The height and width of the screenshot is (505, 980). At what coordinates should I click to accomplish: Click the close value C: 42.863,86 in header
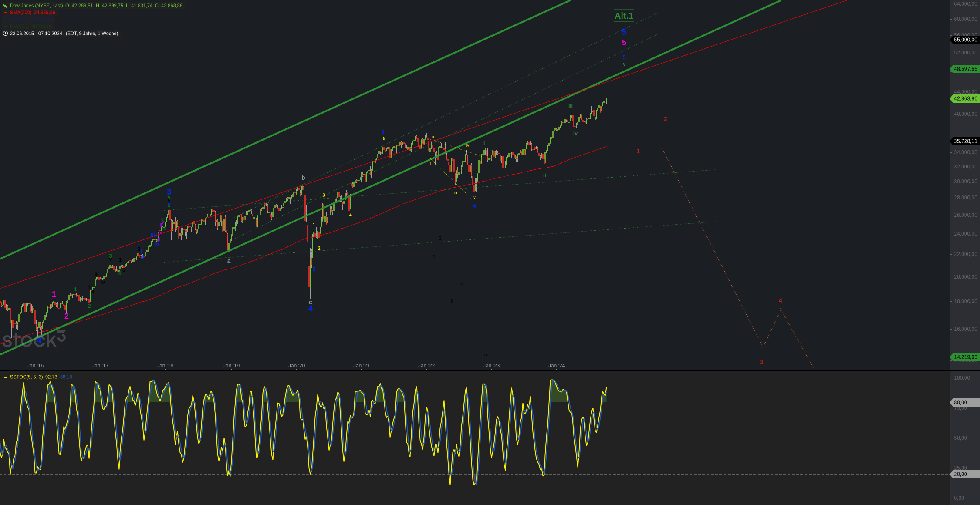click(x=169, y=6)
